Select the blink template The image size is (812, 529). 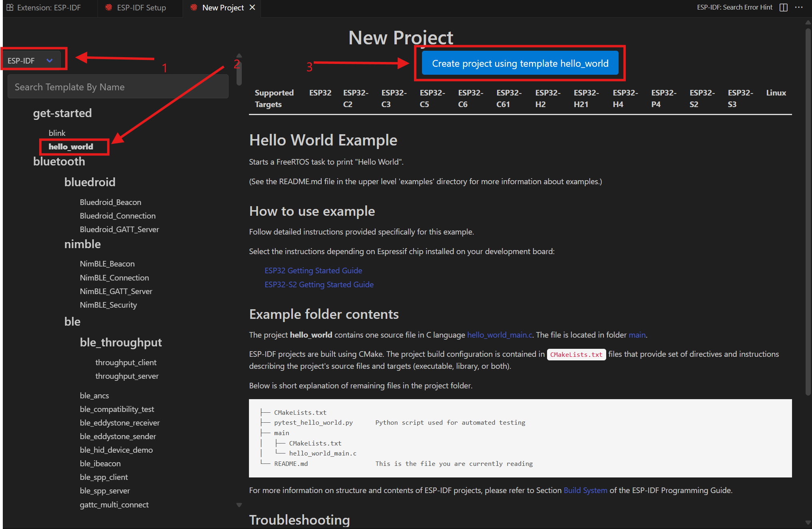[57, 133]
